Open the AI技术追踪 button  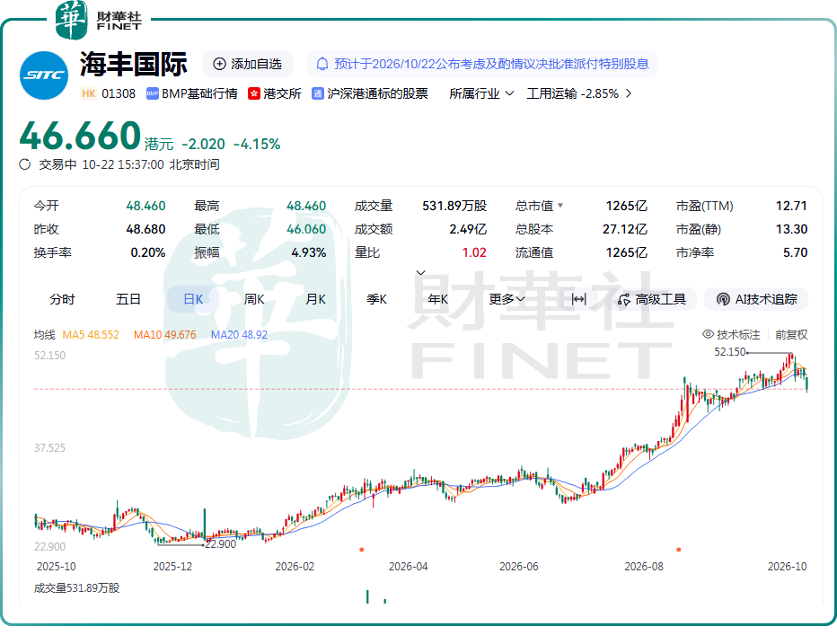(756, 300)
